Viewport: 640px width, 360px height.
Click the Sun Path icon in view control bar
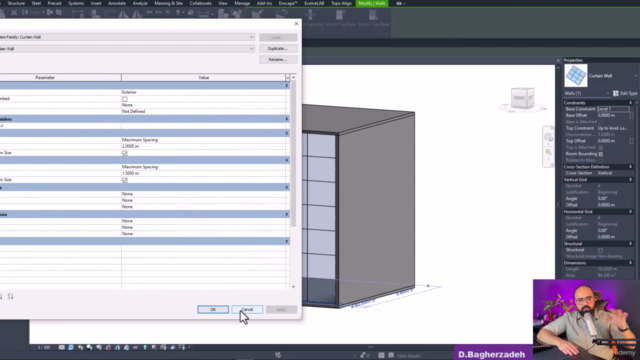(80, 347)
